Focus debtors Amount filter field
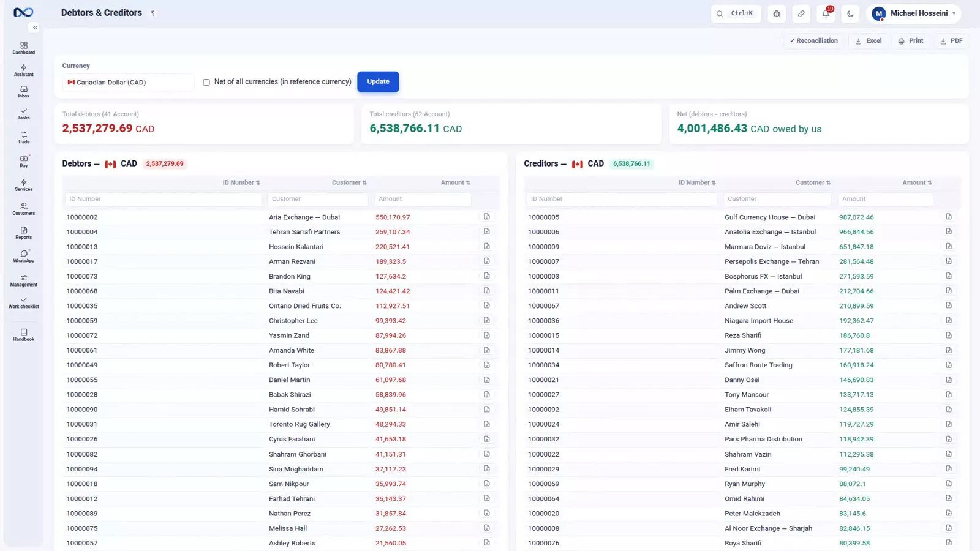Viewport: 980px width, 551px height. click(423, 199)
